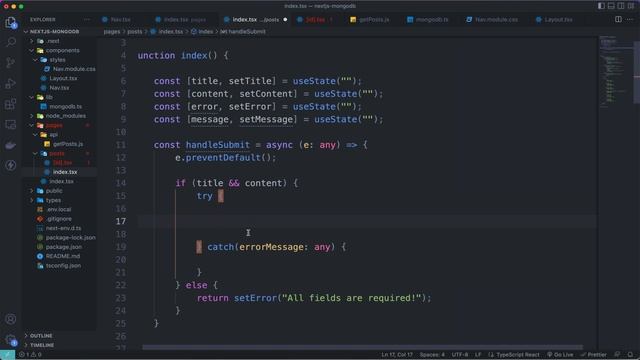
Task: Open the Manage gear icon
Action: pyautogui.click(x=11, y=339)
